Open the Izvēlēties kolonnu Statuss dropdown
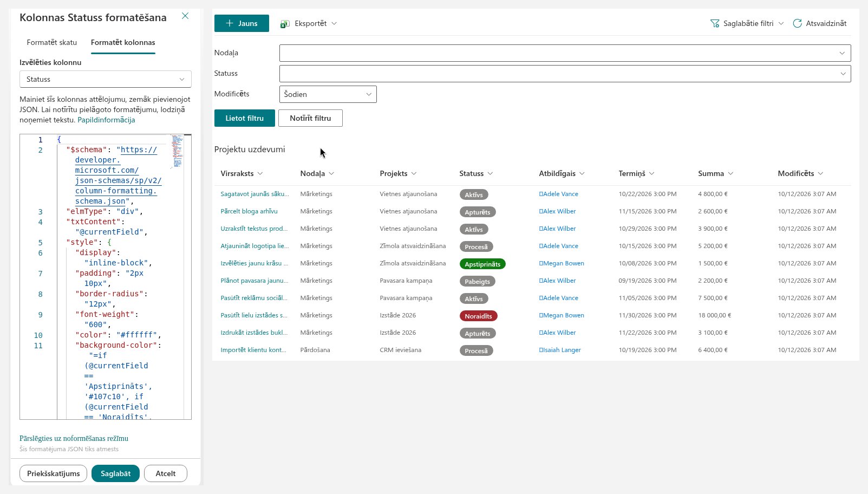 pos(106,79)
